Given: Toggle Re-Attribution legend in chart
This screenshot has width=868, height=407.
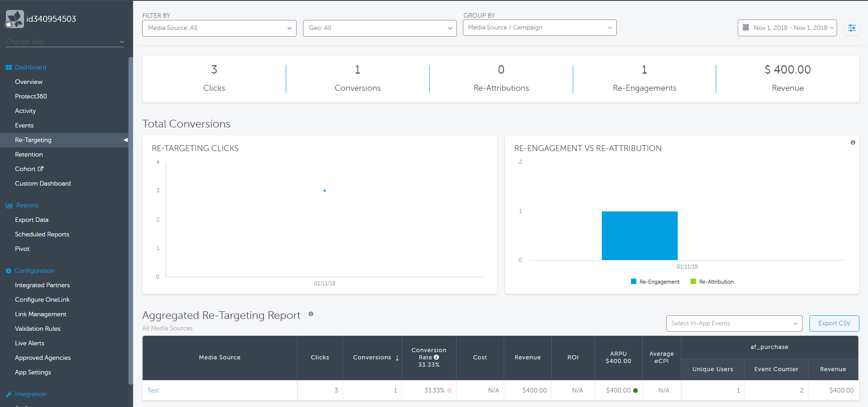Looking at the screenshot, I should click(x=712, y=282).
